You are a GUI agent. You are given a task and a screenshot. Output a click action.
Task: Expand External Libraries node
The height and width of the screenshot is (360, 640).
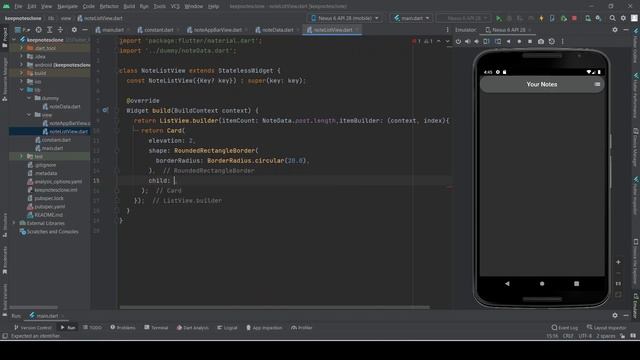(x=15, y=223)
